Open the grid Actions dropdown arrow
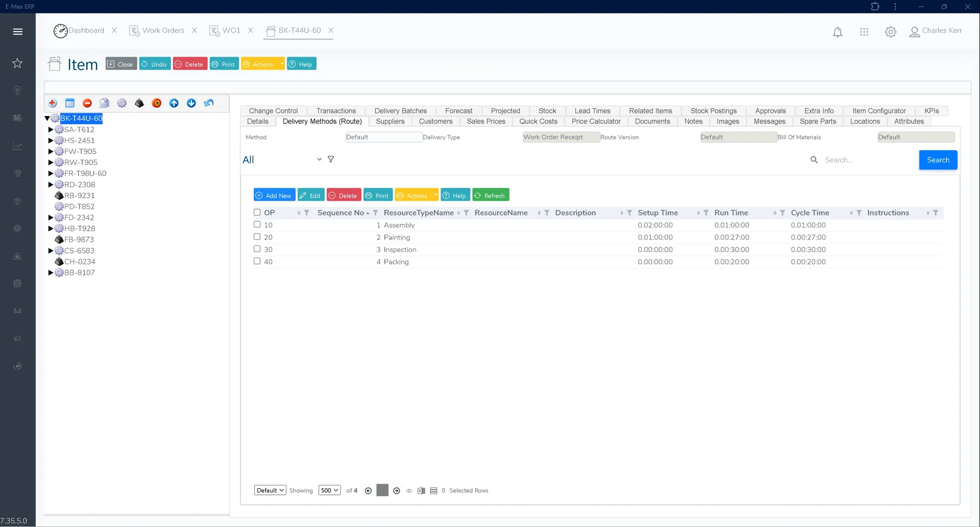 (x=435, y=195)
